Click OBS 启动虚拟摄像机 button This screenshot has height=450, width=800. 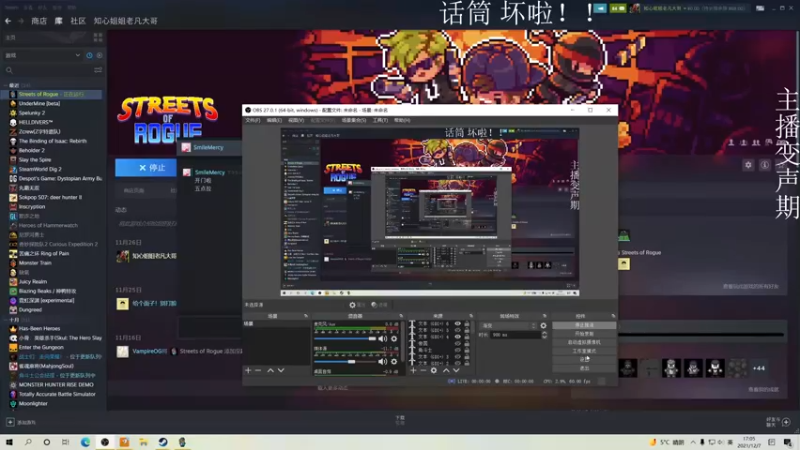[x=584, y=342]
